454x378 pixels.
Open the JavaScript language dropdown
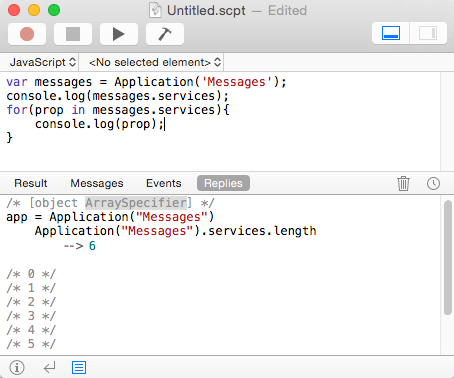(43, 62)
